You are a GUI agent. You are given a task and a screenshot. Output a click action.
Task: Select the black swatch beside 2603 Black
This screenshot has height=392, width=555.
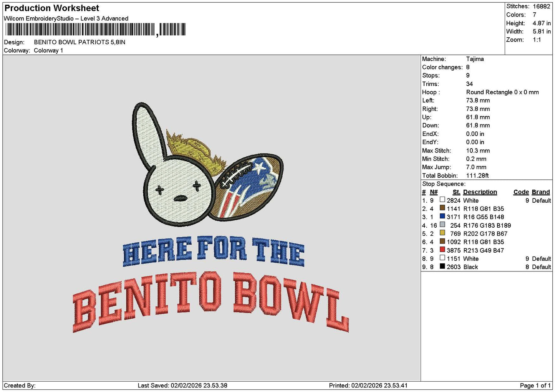click(x=442, y=266)
